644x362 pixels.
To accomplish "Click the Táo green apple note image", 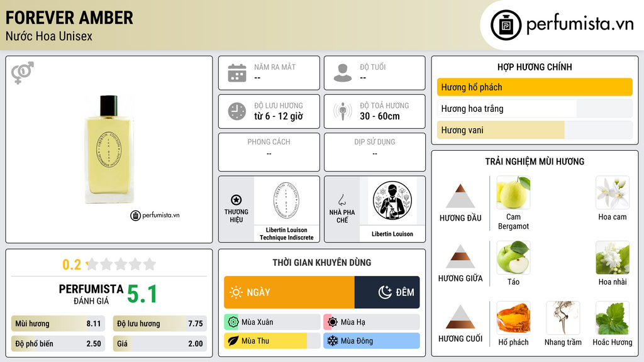I will coord(513,257).
